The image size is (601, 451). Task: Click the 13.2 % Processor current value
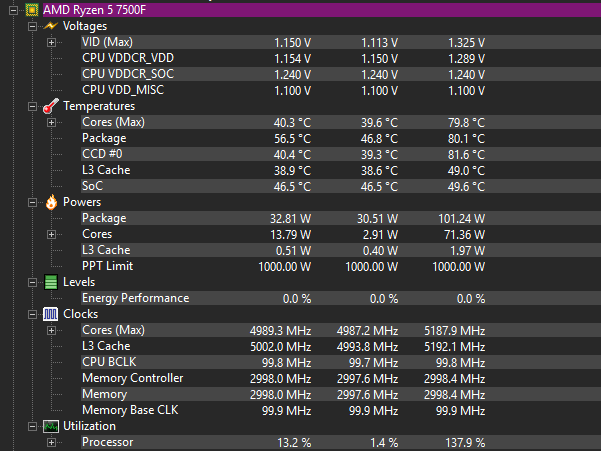tap(294, 443)
